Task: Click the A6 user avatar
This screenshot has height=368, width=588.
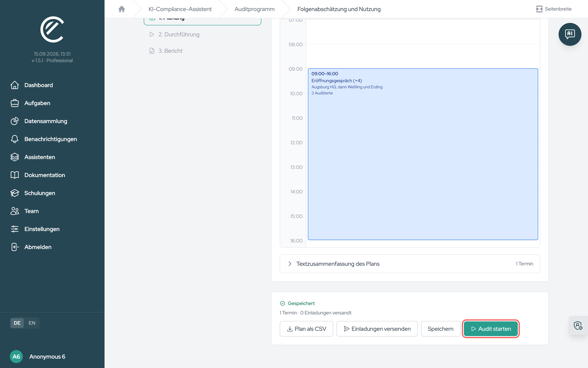Action: 16,357
